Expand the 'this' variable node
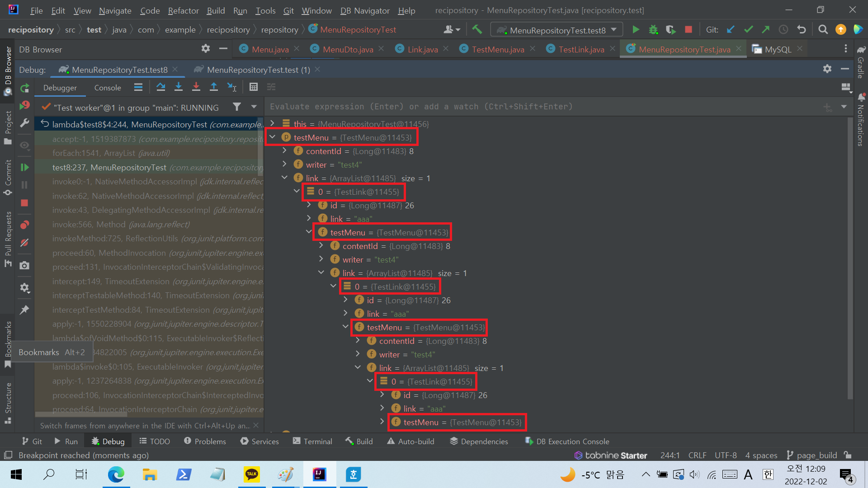Image resolution: width=868 pixels, height=488 pixels. (272, 123)
